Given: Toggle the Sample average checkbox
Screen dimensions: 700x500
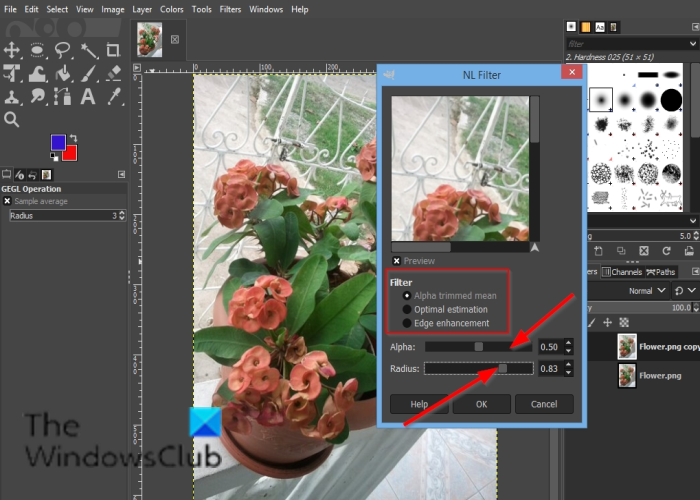Looking at the screenshot, I should click(x=7, y=201).
